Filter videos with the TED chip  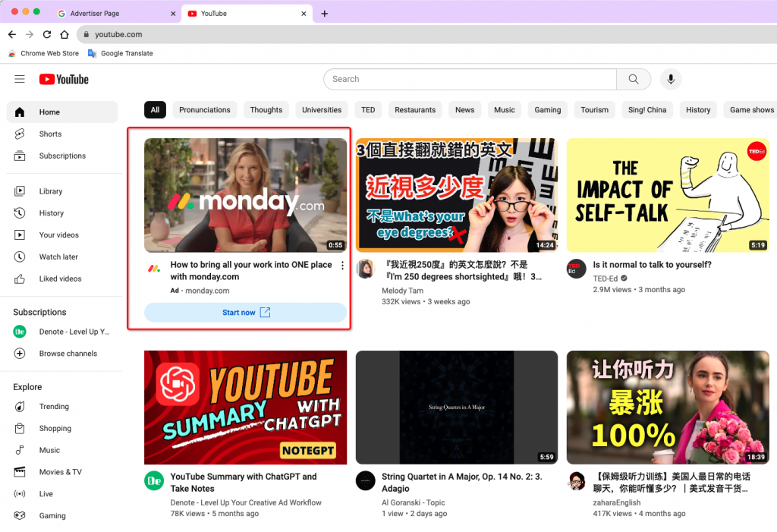pos(368,109)
